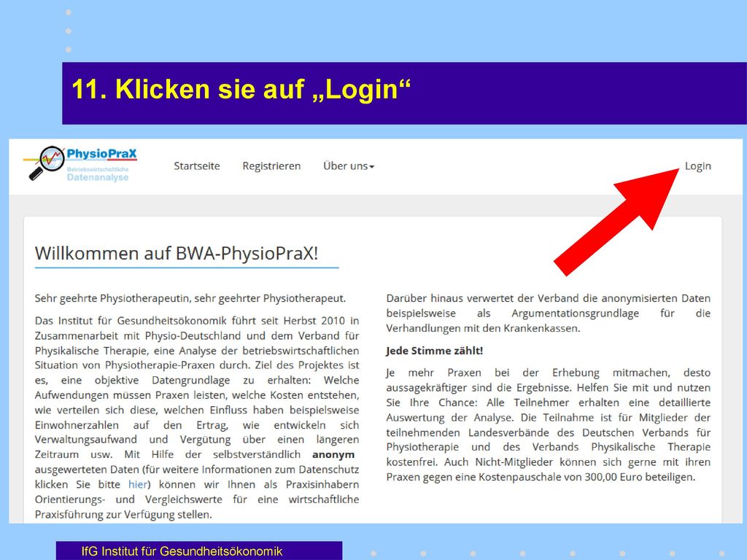Screen dimensions: 747x560
Task: Click the slide title 'Klicken sie auf Login'
Action: coord(241,89)
